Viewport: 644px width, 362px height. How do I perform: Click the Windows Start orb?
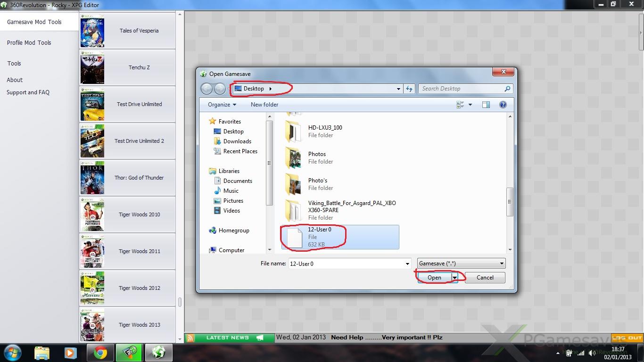(x=13, y=353)
